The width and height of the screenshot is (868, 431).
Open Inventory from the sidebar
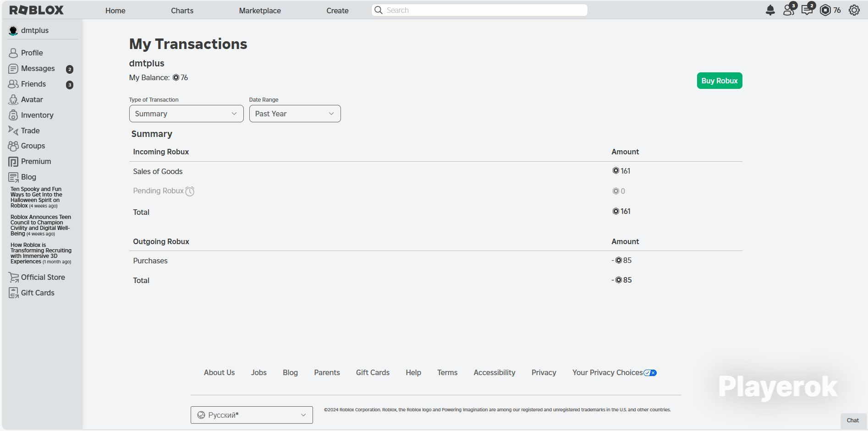pos(37,115)
